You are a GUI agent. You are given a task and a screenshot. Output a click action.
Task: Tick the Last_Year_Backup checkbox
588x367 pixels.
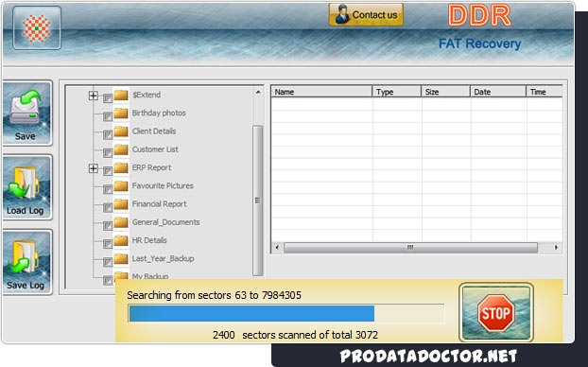pos(108,262)
